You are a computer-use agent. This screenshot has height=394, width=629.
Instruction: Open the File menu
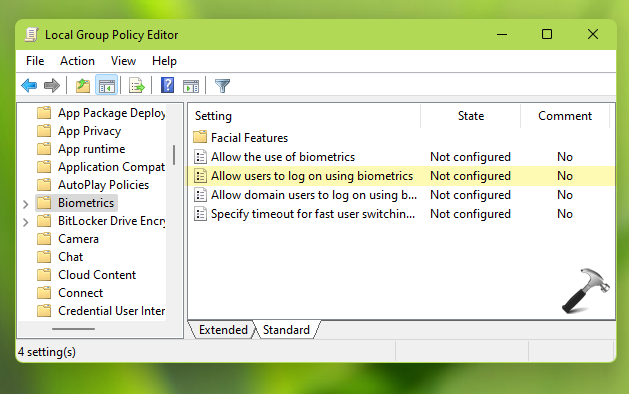coord(35,61)
